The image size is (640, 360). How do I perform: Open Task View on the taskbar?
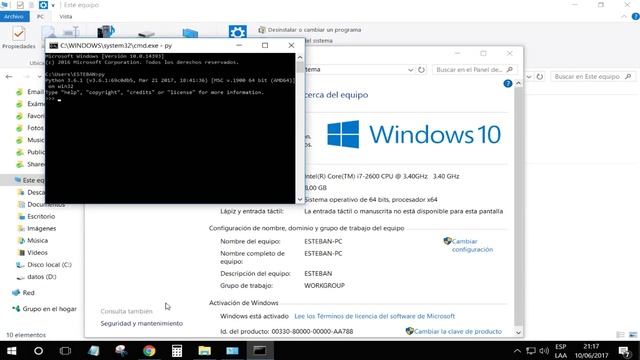(65, 351)
